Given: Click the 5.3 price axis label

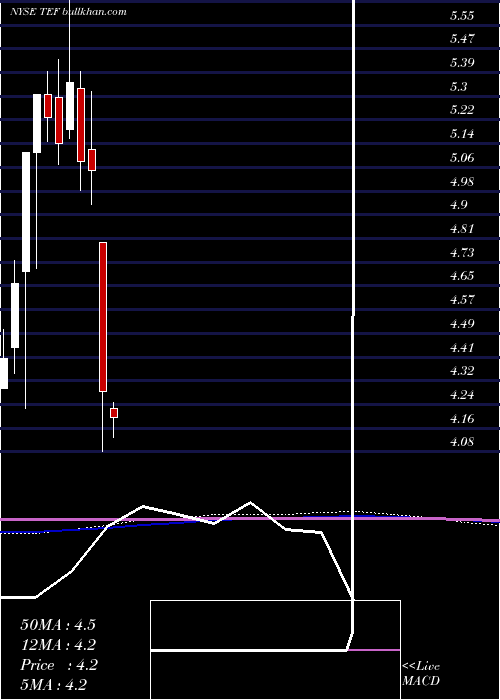Looking at the screenshot, I should 458,87.
